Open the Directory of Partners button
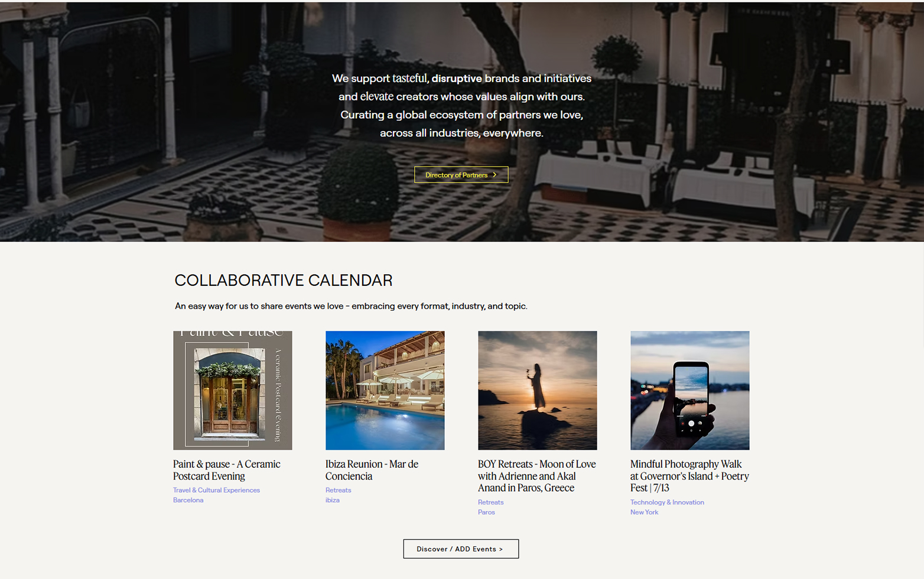This screenshot has height=579, width=924. tap(461, 175)
